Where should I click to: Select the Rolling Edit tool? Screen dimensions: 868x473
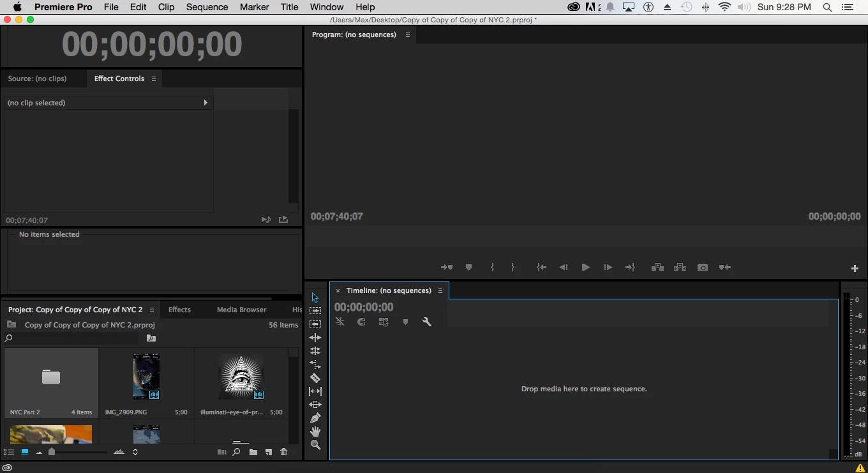(315, 351)
